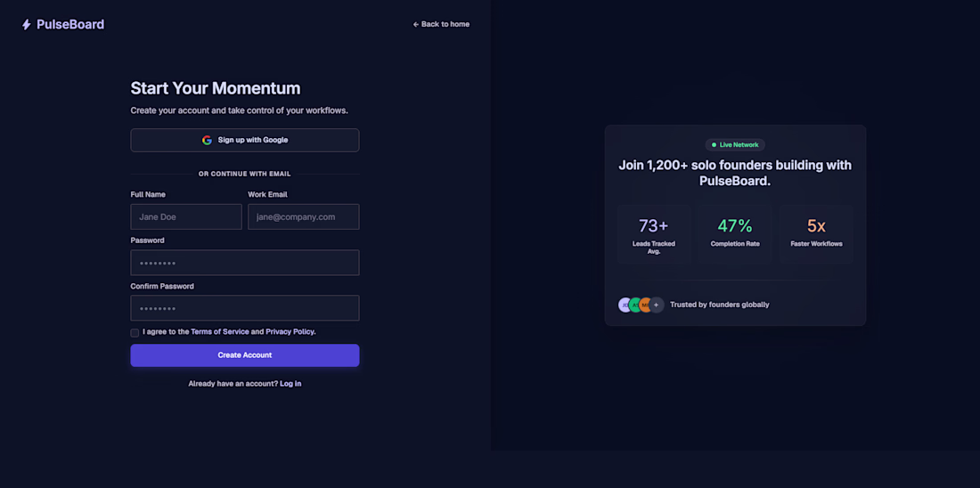This screenshot has height=488, width=980.
Task: Click the Work Email label
Action: (x=267, y=194)
